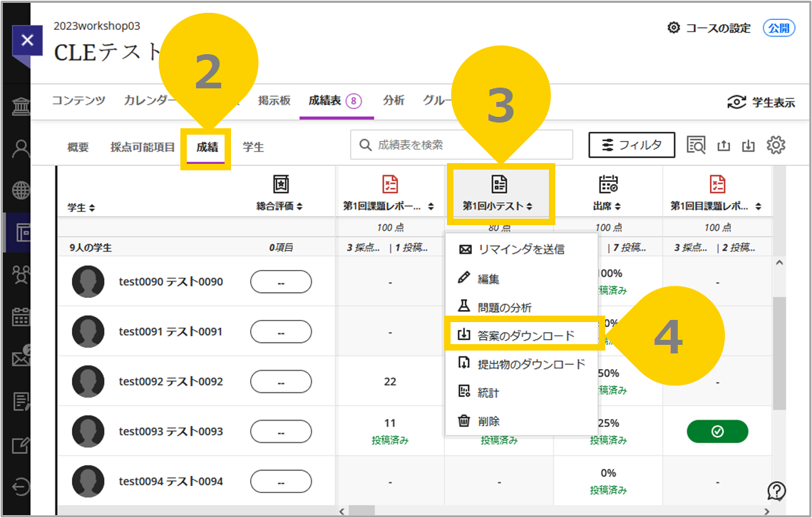This screenshot has width=812, height=518.
Task: Open the help question mark icon
Action: 776,491
